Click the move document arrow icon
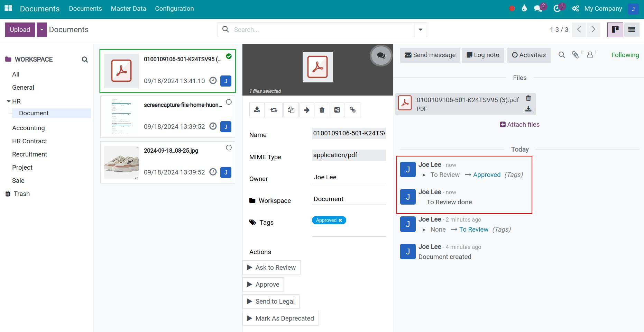 (307, 110)
